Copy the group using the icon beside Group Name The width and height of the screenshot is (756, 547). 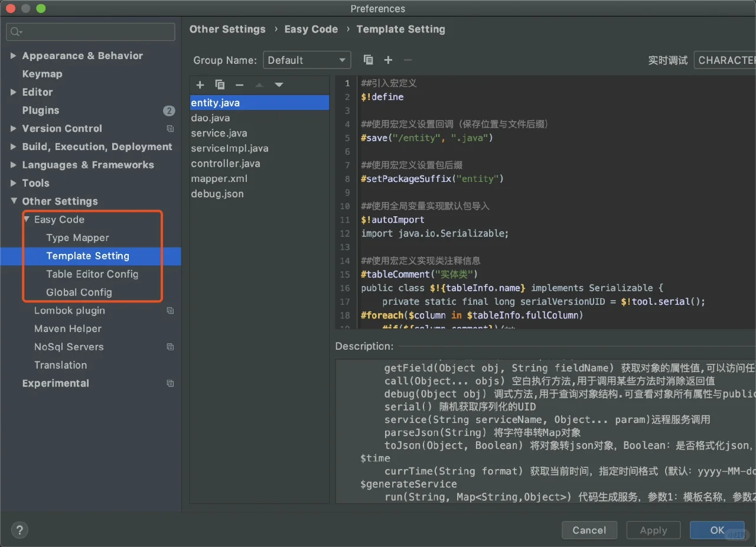368,60
